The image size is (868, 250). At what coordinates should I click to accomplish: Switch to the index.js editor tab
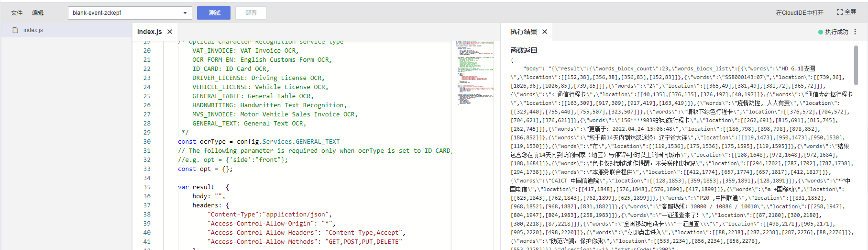(149, 32)
